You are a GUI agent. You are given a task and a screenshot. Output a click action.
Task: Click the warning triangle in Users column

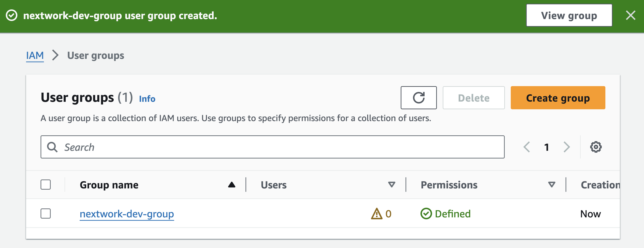377,214
